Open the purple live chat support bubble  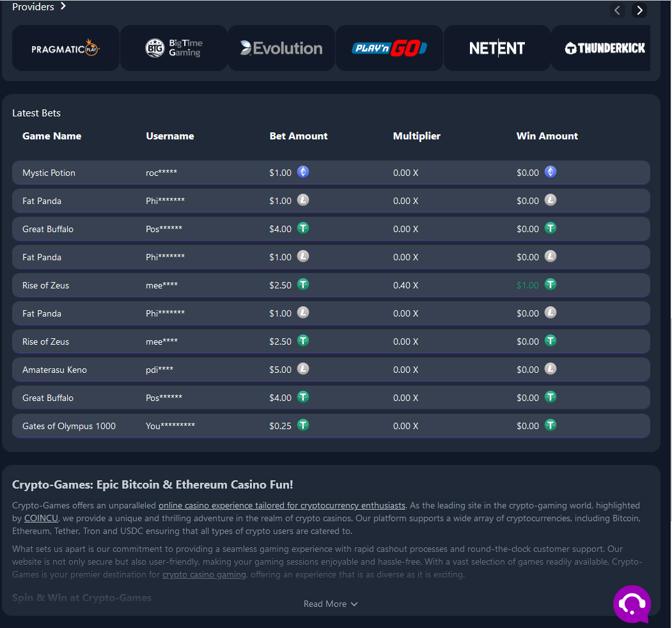(x=632, y=604)
